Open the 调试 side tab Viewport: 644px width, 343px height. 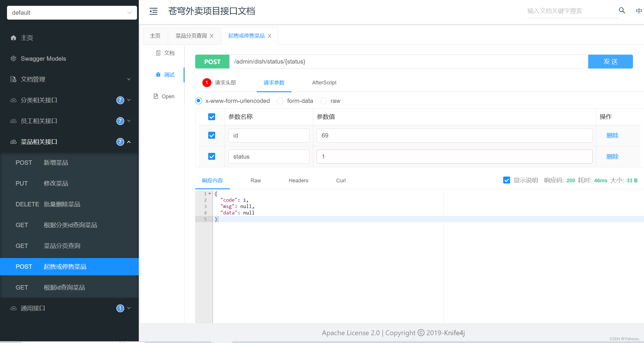165,75
